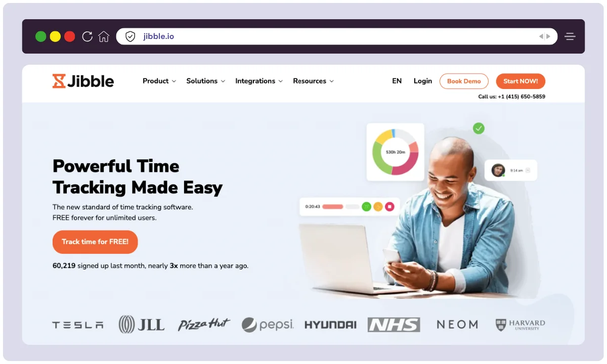Viewport: 607px width, 364px height.
Task: Click the jibble.io address bar field
Action: (336, 36)
